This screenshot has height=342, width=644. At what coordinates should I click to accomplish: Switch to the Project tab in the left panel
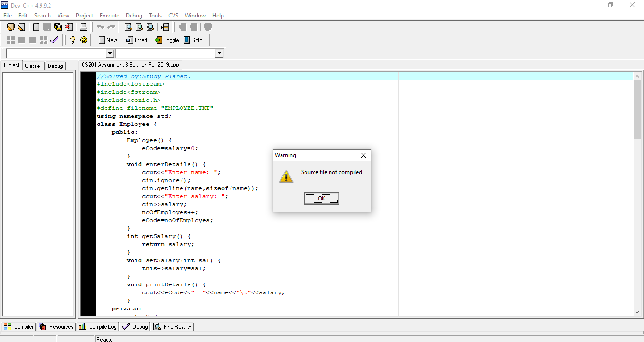(x=12, y=65)
